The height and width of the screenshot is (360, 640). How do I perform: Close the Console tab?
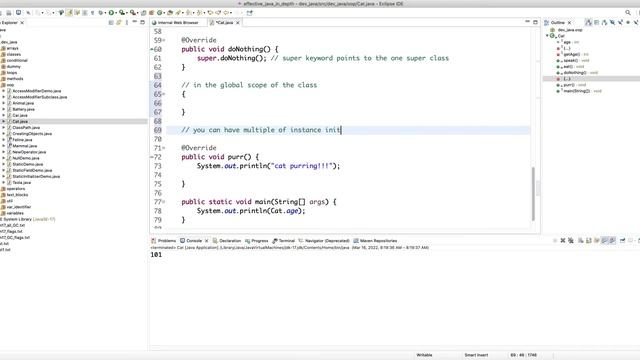[206, 241]
